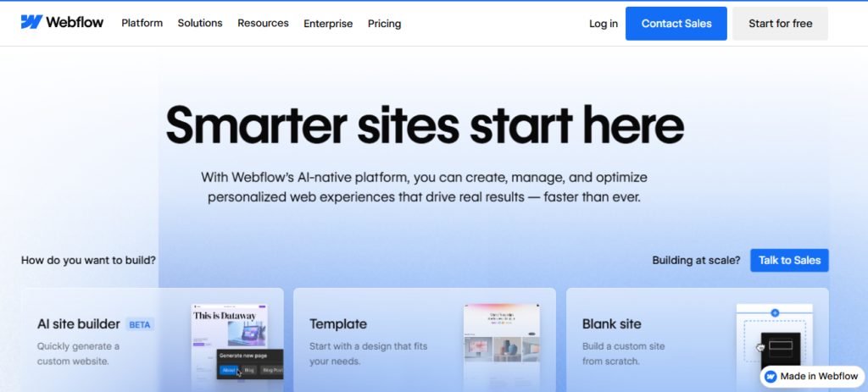The height and width of the screenshot is (392, 868).
Task: Go to the Enterprise page
Action: click(328, 24)
